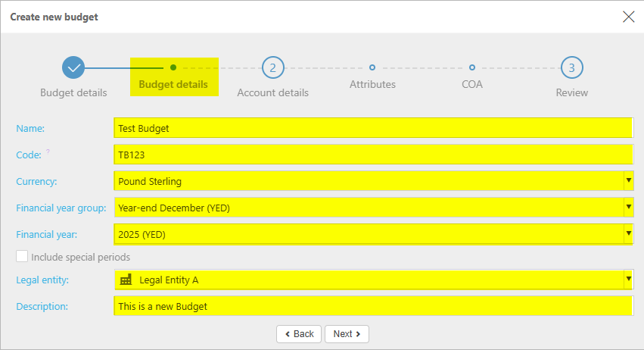Click the COA step dot

click(x=472, y=67)
